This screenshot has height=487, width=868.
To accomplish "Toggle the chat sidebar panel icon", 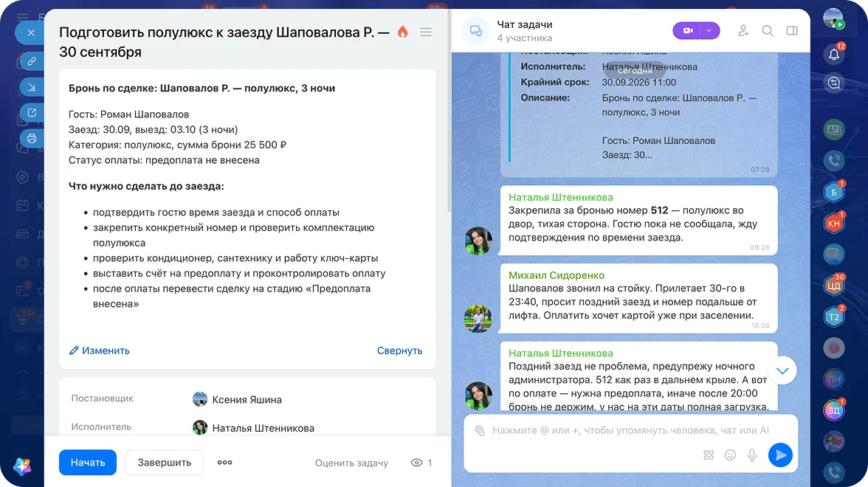I will tap(792, 31).
